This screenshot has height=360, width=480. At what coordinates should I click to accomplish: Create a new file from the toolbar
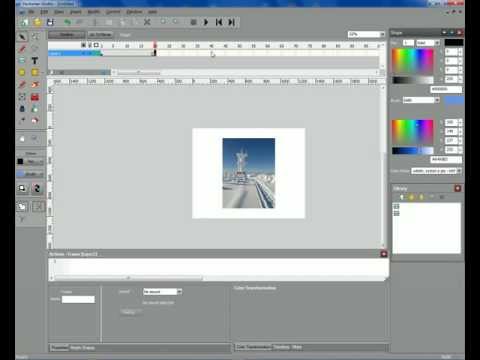pyautogui.click(x=25, y=22)
